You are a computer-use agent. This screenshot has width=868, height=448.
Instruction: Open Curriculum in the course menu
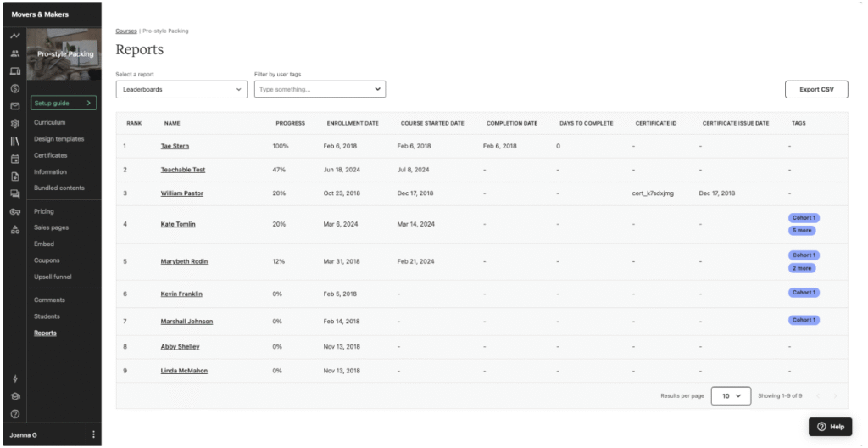click(50, 122)
